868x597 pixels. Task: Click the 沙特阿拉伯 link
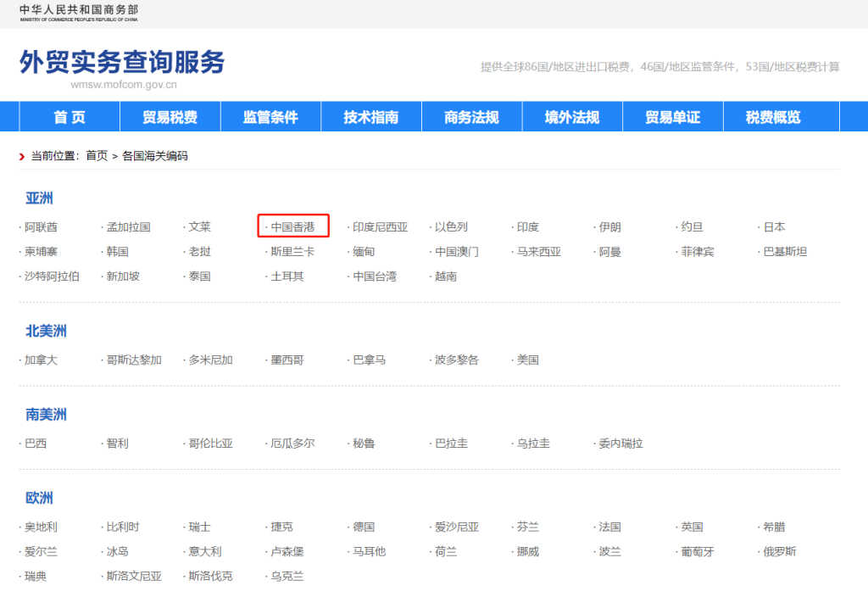tap(52, 276)
